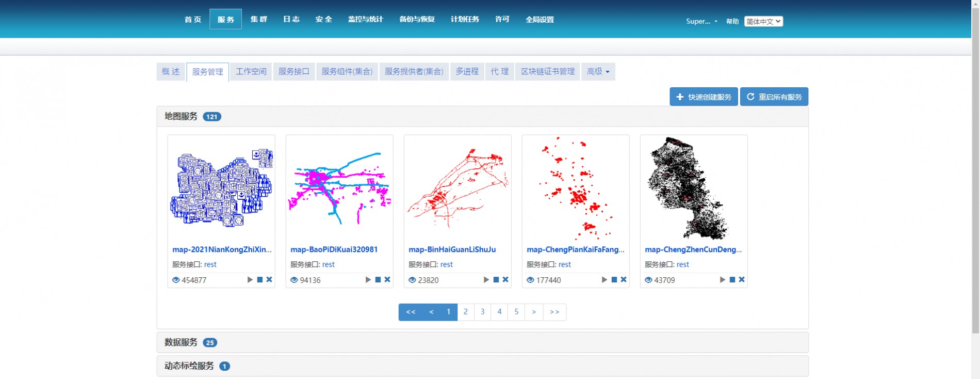Open the Super... user dropdown
The image size is (980, 379).
click(701, 21)
